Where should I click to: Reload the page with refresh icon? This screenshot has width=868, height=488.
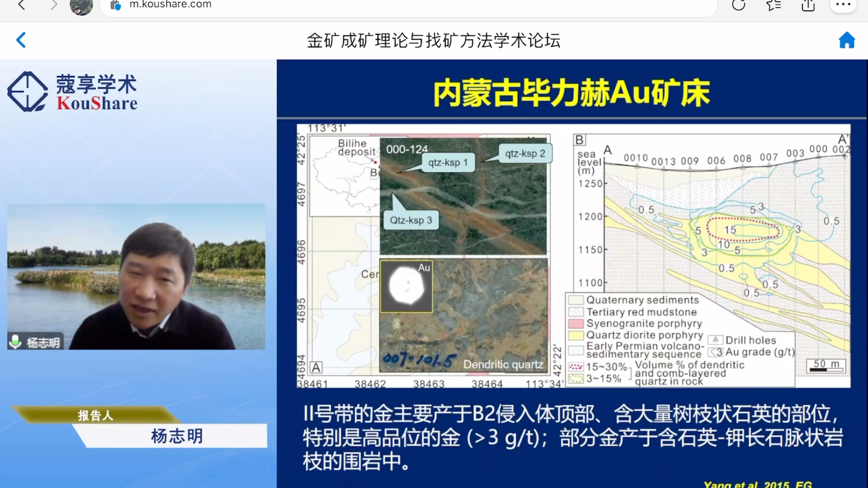pos(738,5)
